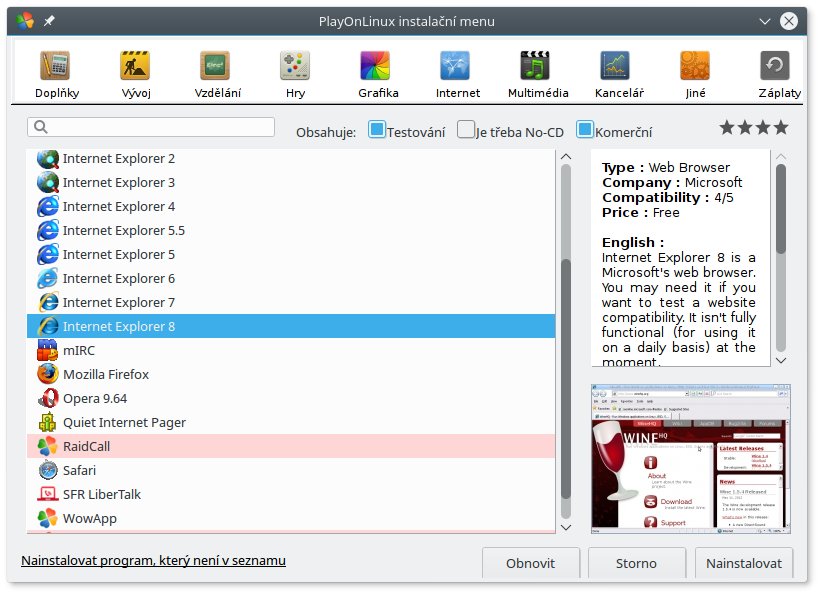Open the Jiné other category
Image resolution: width=820 pixels, height=595 pixels.
click(x=695, y=75)
